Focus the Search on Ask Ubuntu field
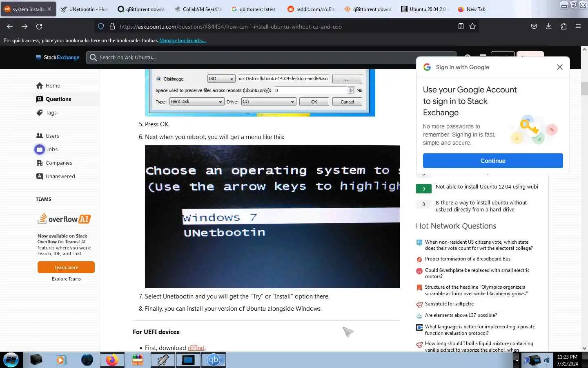This screenshot has width=588, height=368. click(272, 57)
